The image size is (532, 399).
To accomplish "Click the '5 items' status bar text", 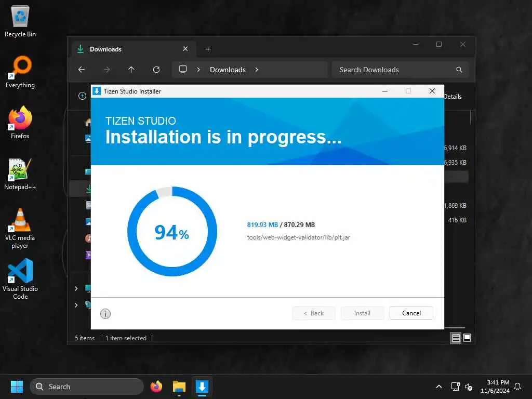I will point(85,338).
